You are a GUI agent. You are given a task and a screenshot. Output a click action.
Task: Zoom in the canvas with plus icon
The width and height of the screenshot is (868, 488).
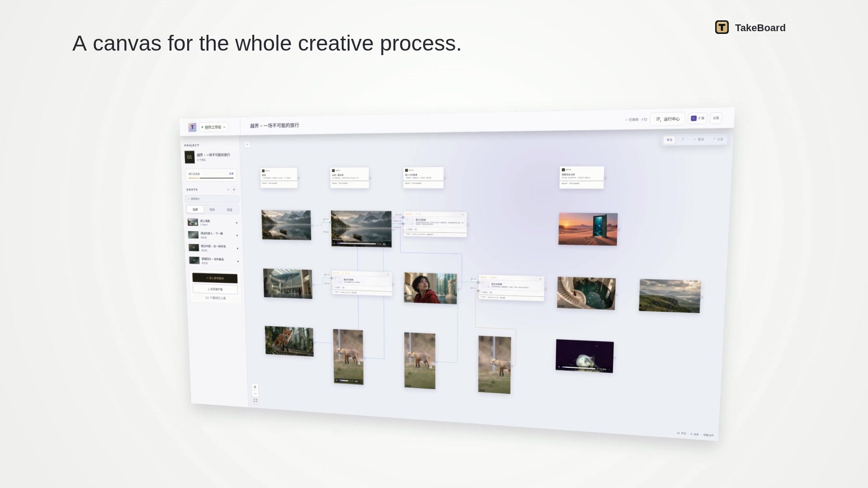[x=255, y=387]
